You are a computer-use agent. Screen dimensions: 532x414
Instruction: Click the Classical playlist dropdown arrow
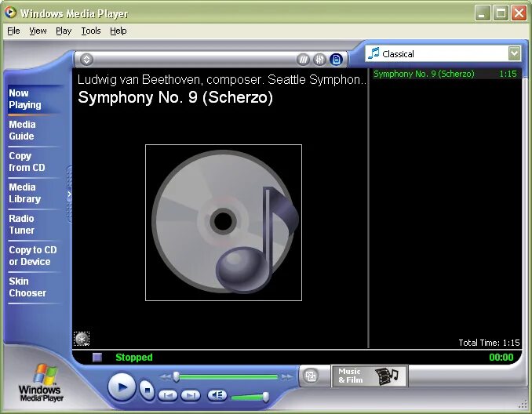[x=515, y=53]
